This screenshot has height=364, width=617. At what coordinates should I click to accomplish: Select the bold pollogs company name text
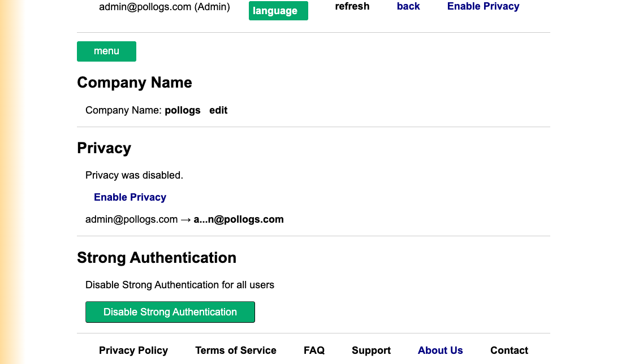(x=182, y=110)
